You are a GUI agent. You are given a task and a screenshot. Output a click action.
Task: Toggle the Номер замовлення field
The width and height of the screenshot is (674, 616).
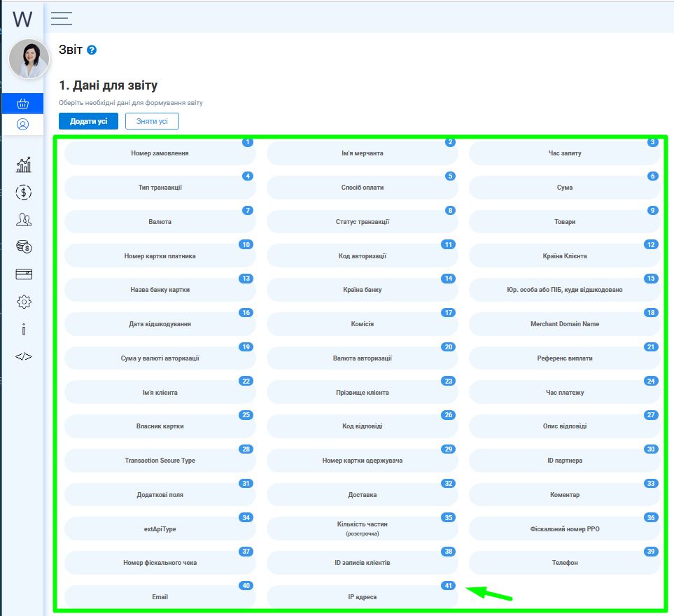pyautogui.click(x=160, y=153)
